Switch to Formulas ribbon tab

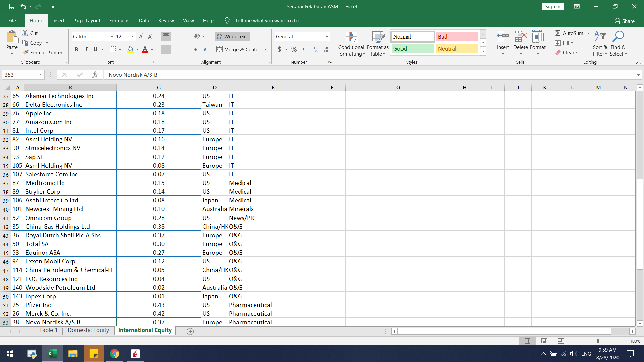click(119, 21)
